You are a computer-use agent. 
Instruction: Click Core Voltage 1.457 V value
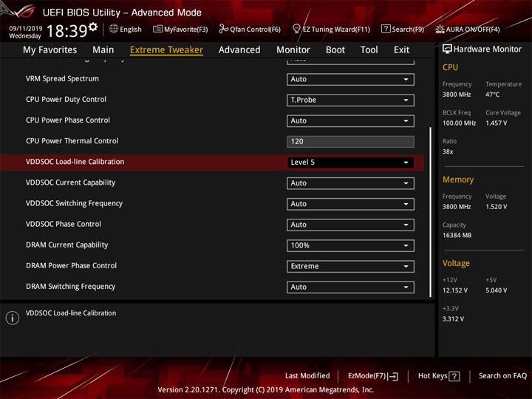496,123
